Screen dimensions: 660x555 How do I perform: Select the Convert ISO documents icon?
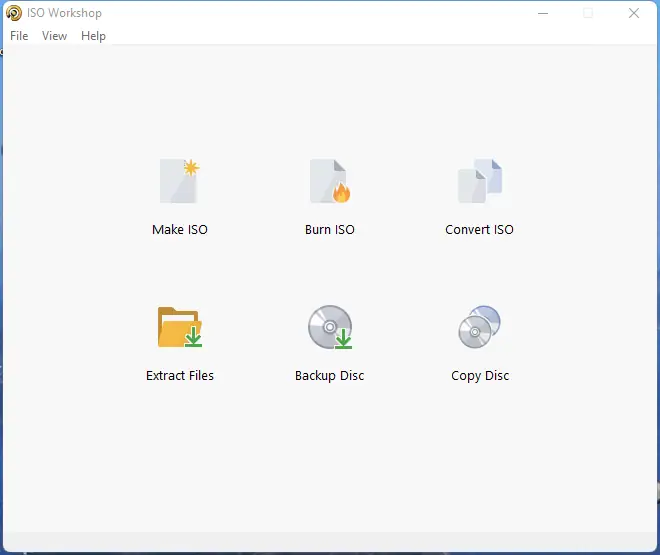(x=480, y=181)
